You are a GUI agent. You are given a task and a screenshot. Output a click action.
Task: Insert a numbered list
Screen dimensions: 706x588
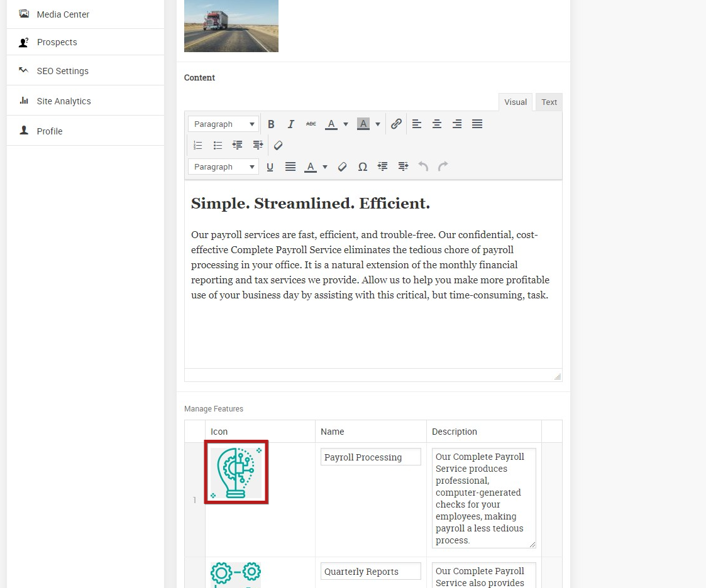(197, 145)
